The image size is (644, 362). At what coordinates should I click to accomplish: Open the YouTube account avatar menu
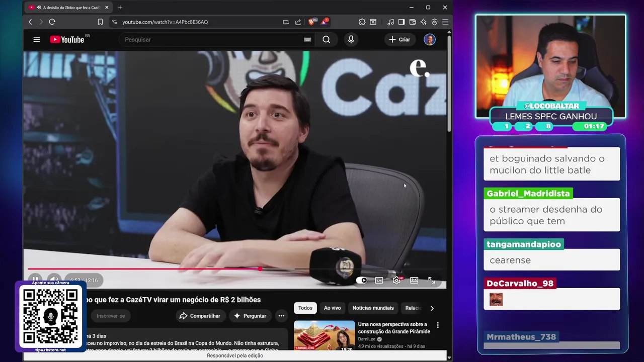pyautogui.click(x=430, y=40)
